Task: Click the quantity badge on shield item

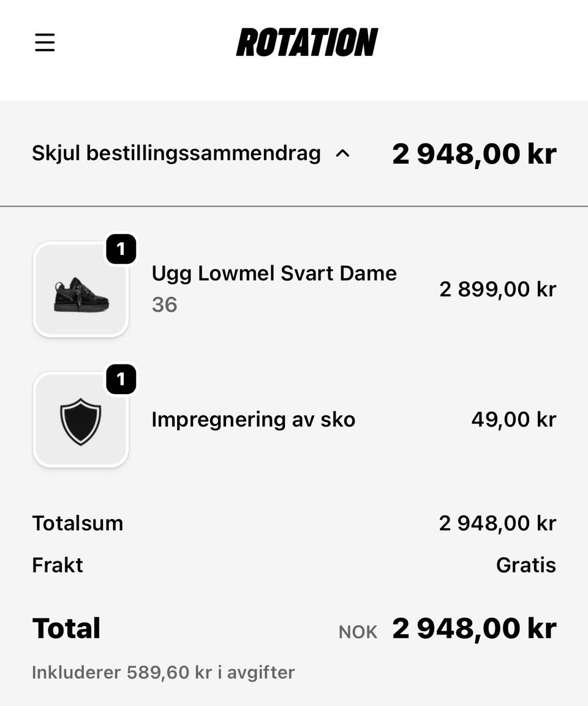Action: tap(121, 379)
